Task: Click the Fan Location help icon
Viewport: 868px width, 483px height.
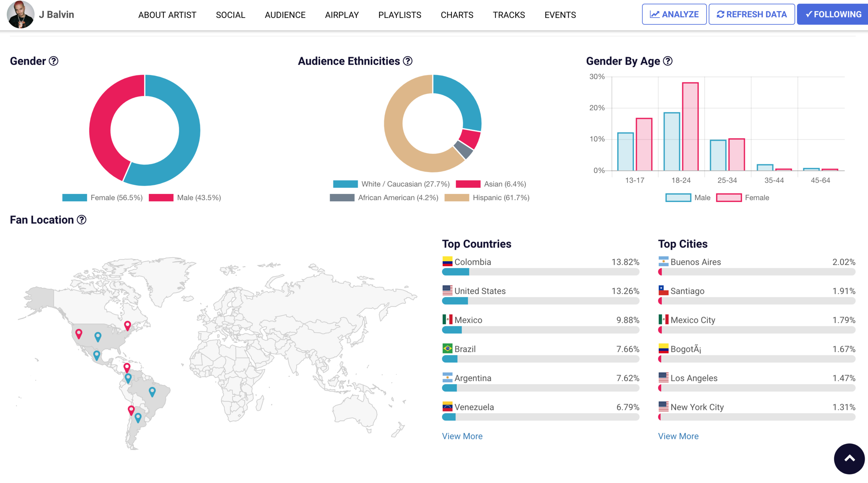Action: point(81,220)
